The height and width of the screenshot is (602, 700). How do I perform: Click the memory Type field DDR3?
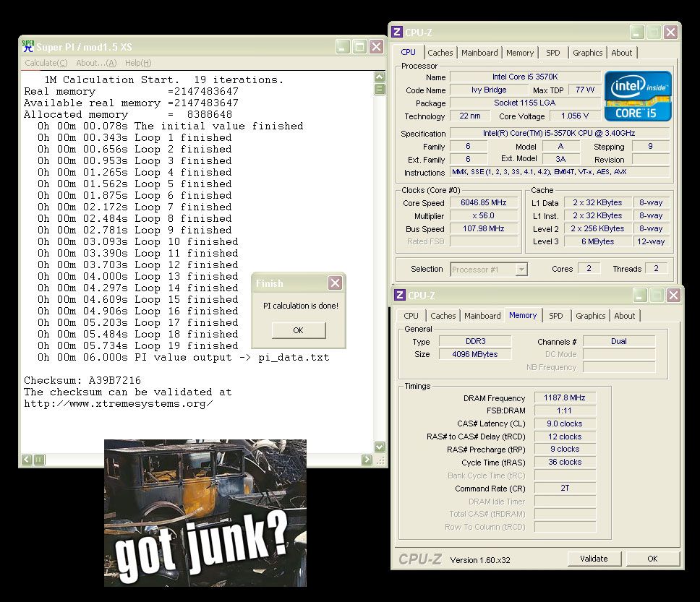click(475, 341)
